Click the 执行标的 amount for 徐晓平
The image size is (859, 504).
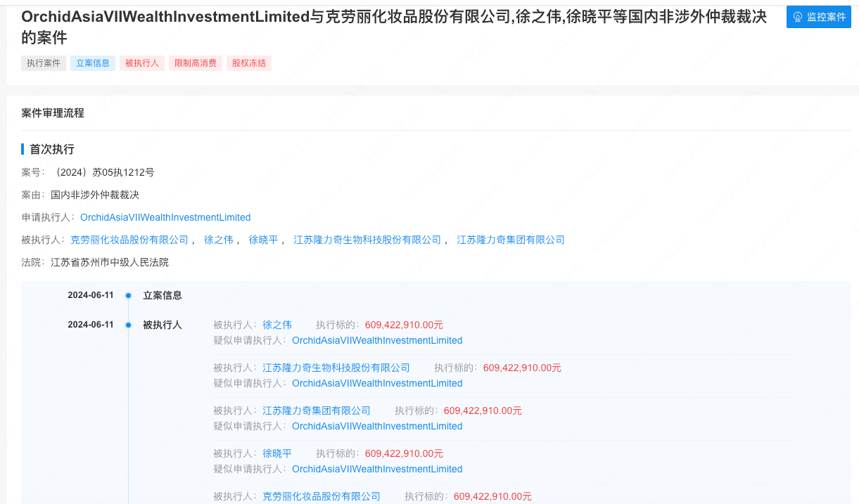[404, 453]
